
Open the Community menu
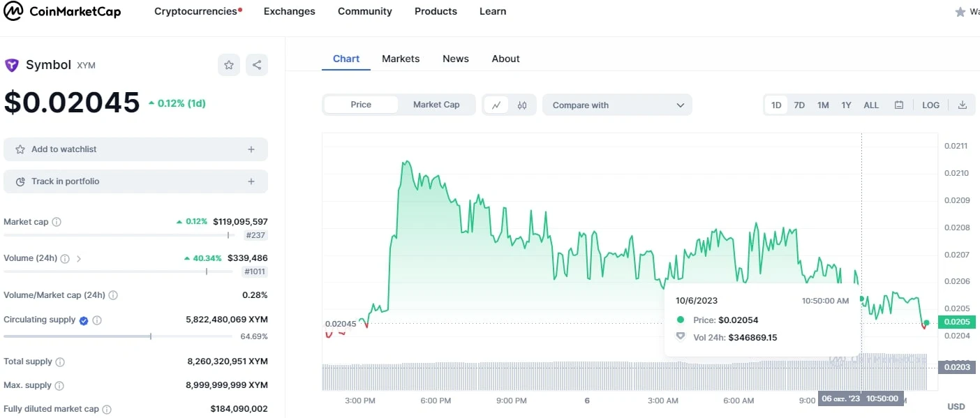[x=365, y=11]
